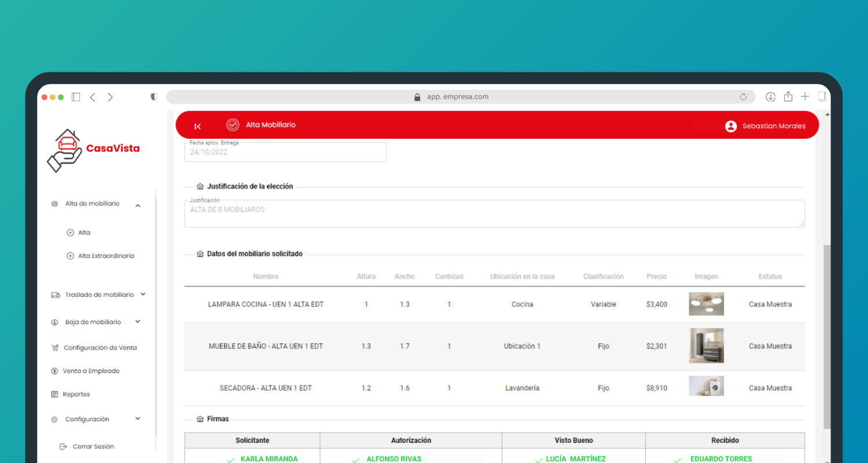
Task: Expand the Baja de mobiliario menu
Action: [x=138, y=322]
